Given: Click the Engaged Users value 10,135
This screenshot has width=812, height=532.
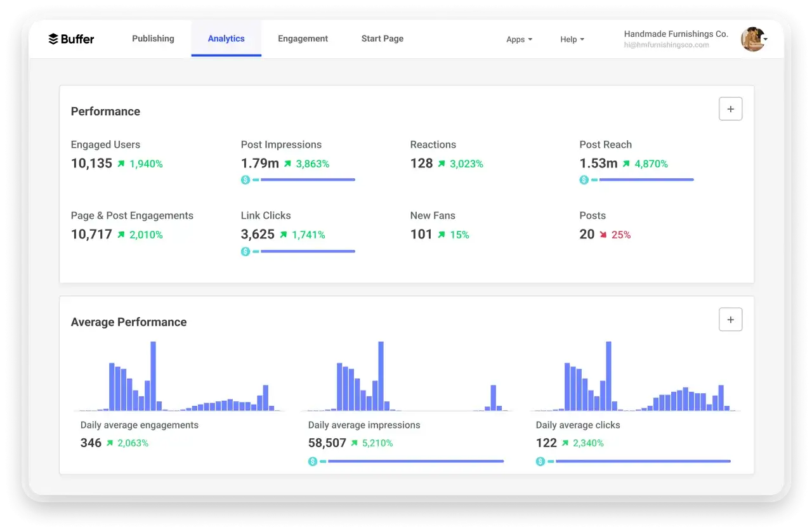Looking at the screenshot, I should [91, 163].
